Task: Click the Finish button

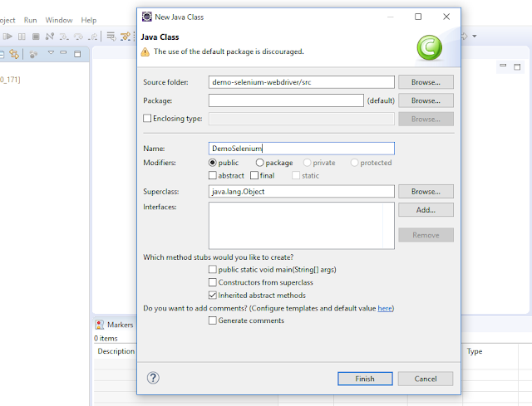Action: click(365, 379)
